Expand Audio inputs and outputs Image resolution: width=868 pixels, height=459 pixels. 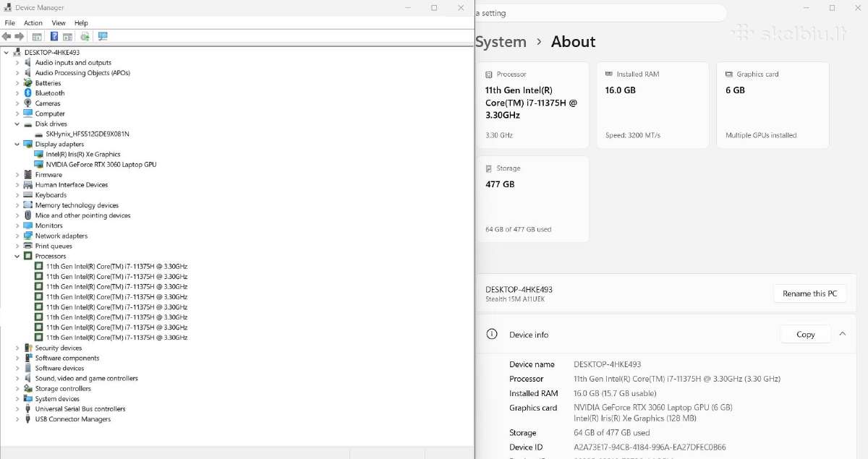[x=17, y=63]
